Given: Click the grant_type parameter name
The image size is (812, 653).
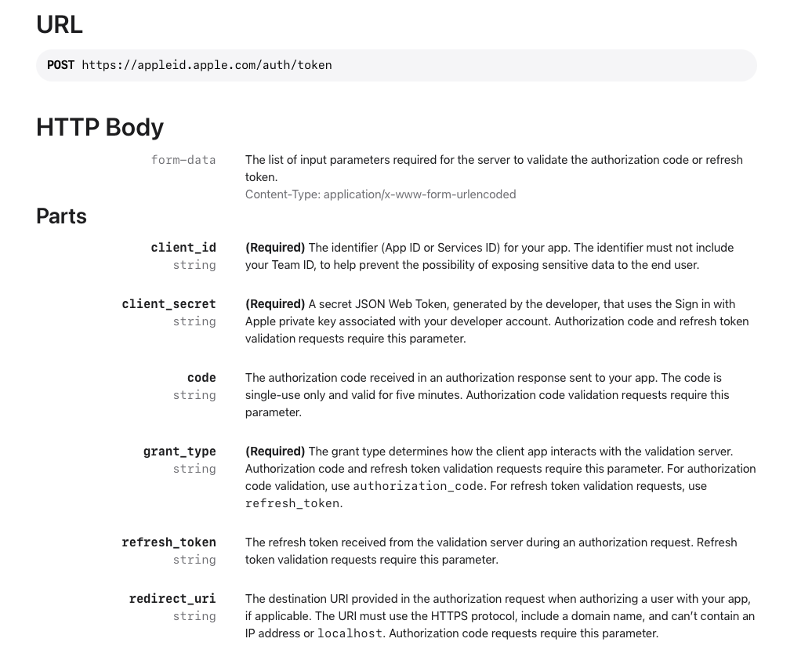Looking at the screenshot, I should [179, 452].
